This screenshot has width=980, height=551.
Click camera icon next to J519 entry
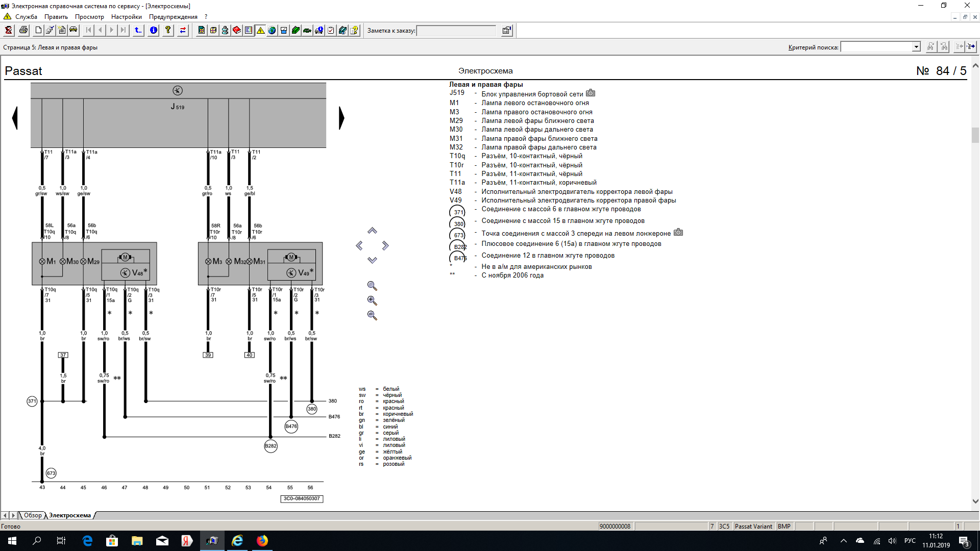591,93
